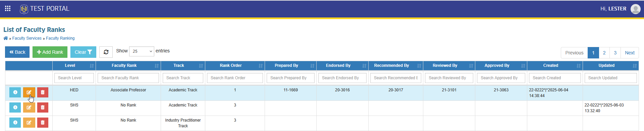Delete the Associate Professor rank row
644x131 pixels.
pyautogui.click(x=43, y=92)
